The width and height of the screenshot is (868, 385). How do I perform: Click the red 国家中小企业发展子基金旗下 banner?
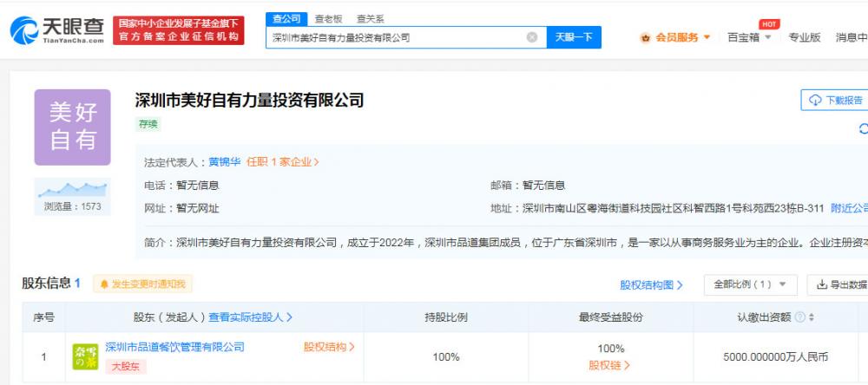179,30
